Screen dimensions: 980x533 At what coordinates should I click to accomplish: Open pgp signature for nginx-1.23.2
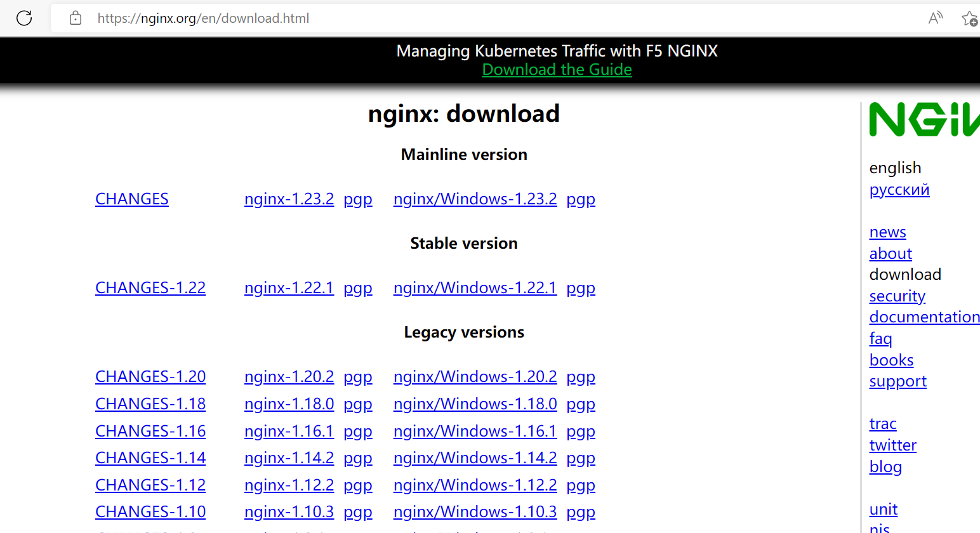[358, 199]
